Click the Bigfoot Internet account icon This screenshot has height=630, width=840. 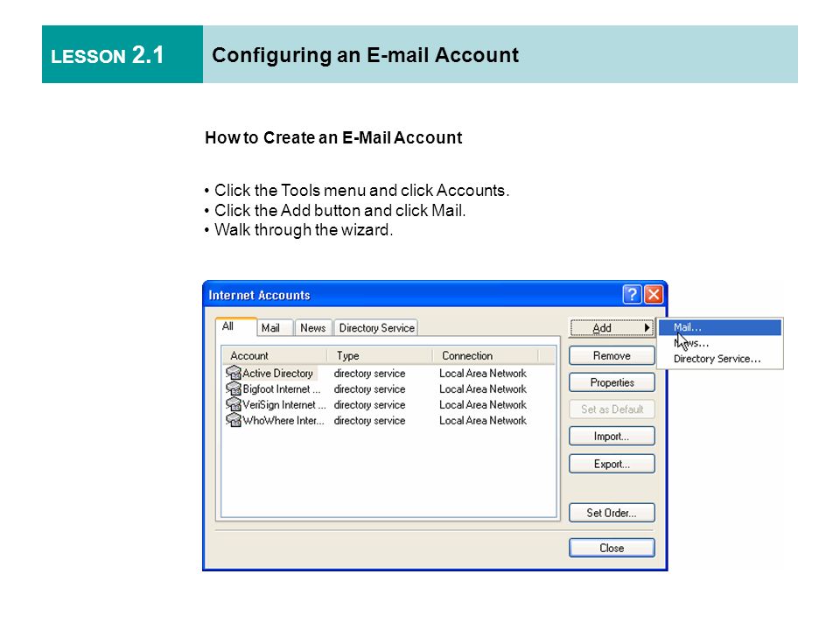(x=234, y=388)
